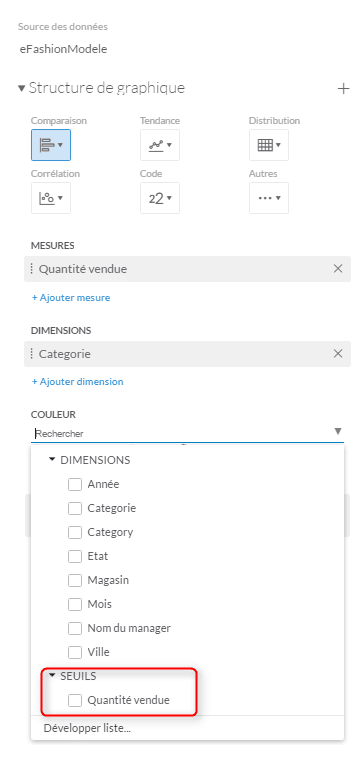Click the plus icon beside Structure de graphique
The image size is (360, 761).
(x=343, y=89)
